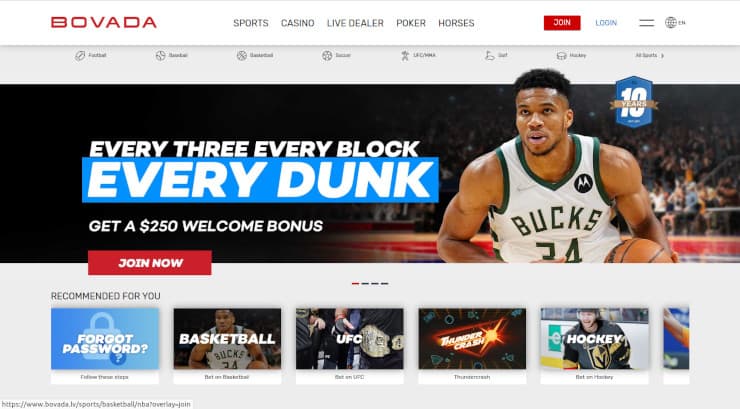
Task: Click the Bovada logo
Action: pyautogui.click(x=104, y=22)
